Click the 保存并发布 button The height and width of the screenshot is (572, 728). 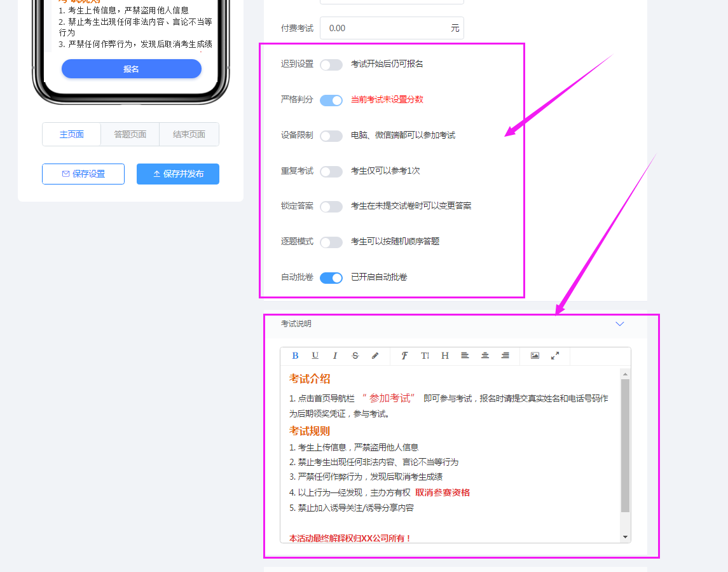[x=178, y=174]
